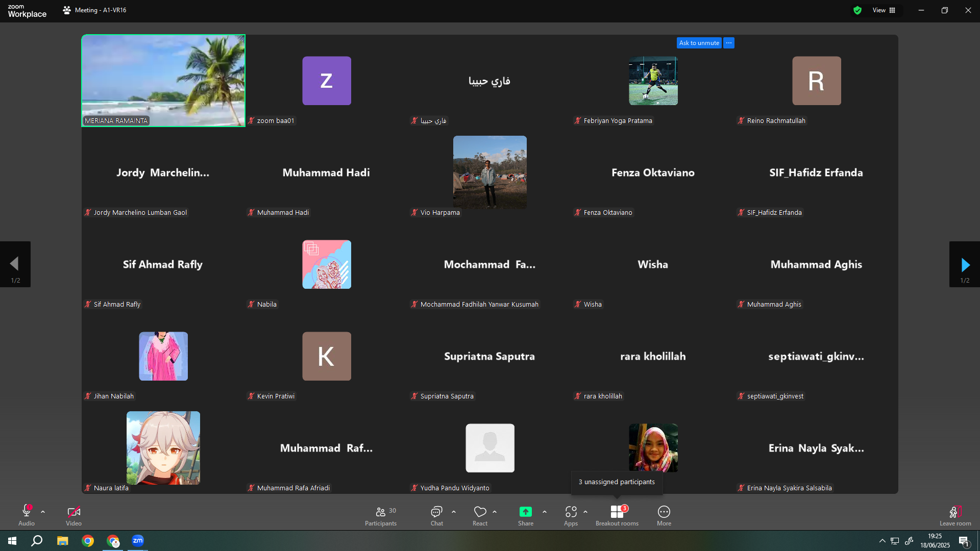980x551 pixels.
Task: Open Breakout rooms manager
Action: coord(617,515)
